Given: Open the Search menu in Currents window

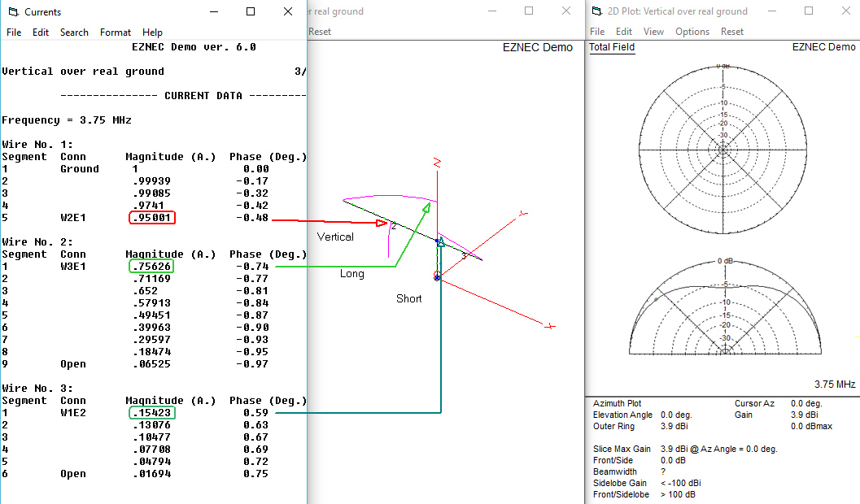Looking at the screenshot, I should [x=74, y=33].
